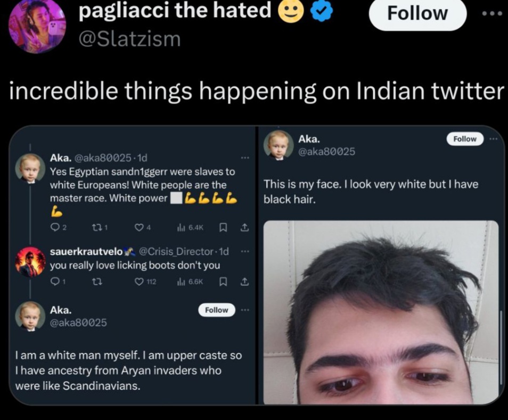This screenshot has width=508, height=420.
Task: Open the attached selfie photo
Action: pos(381,312)
